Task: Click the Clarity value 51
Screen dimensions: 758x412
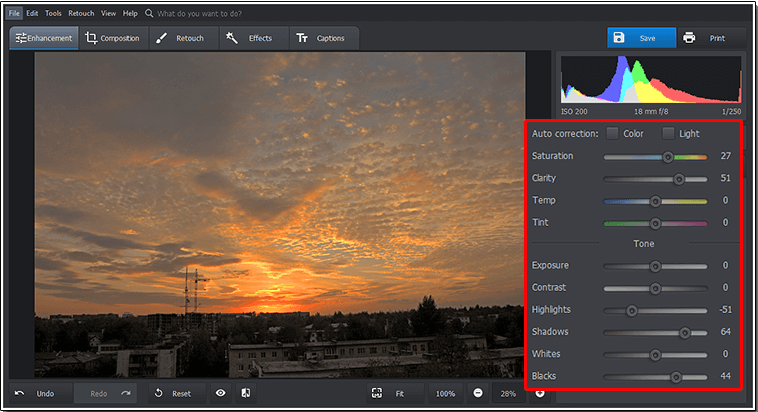Action: tap(725, 178)
